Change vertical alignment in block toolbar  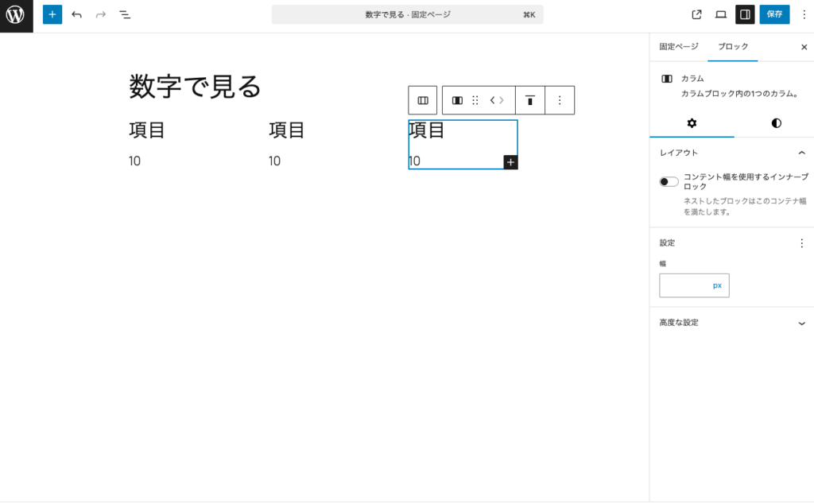[529, 100]
